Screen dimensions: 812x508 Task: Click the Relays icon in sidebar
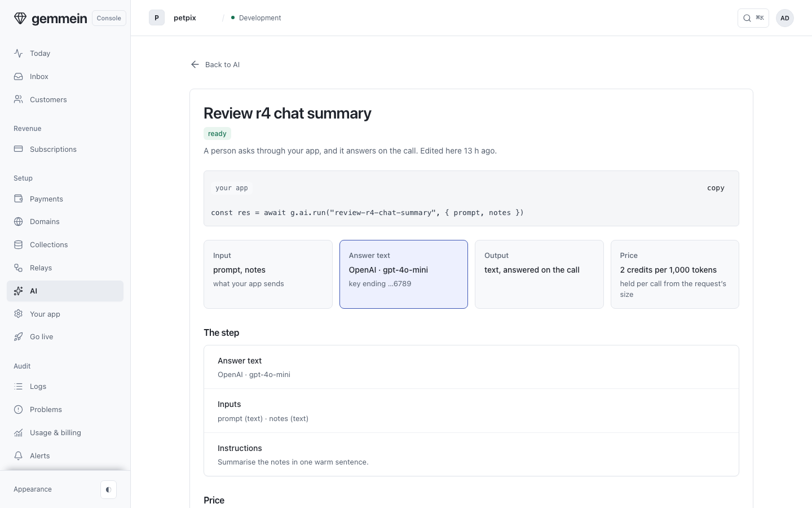[x=19, y=268]
